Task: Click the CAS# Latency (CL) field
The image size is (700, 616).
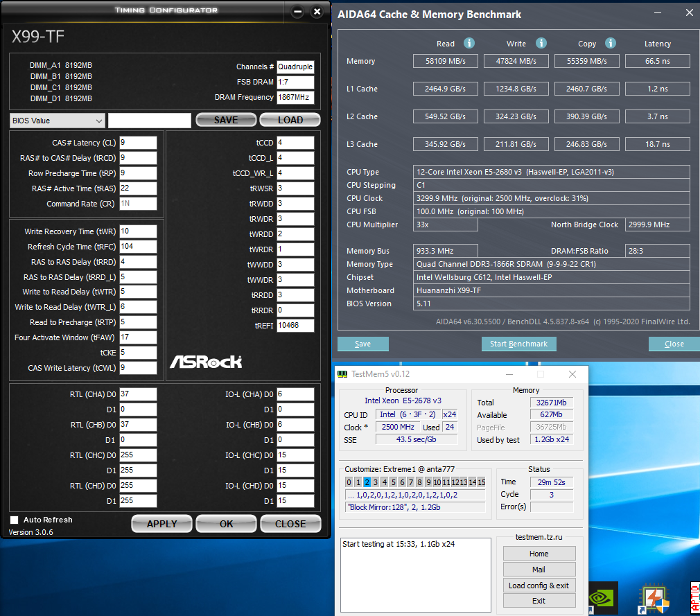Action: tap(138, 143)
